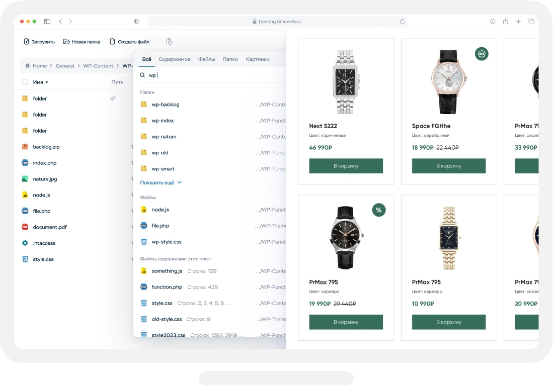The image size is (553, 392).
Task: Click the PHP icon beside file.php
Action: (24, 211)
